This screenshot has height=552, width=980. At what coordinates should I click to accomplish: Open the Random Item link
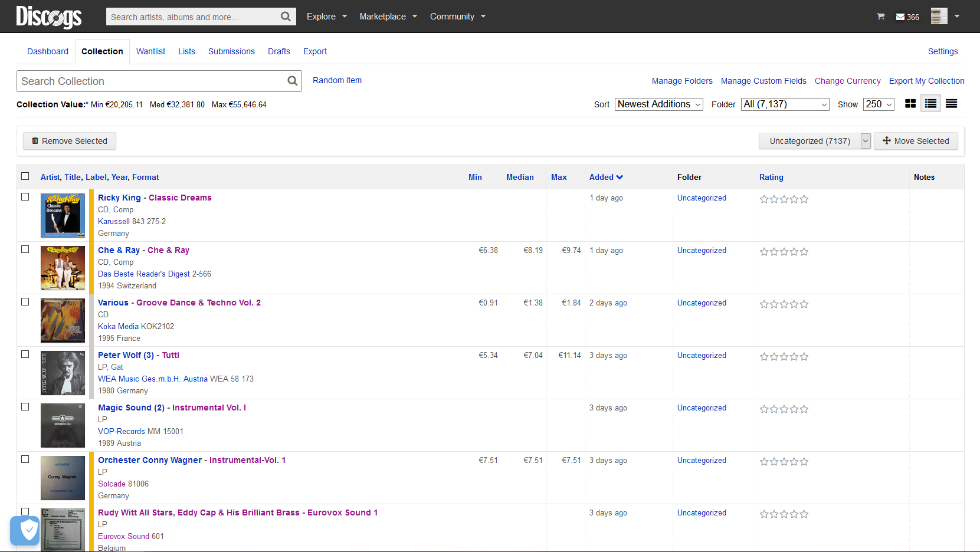coord(337,80)
